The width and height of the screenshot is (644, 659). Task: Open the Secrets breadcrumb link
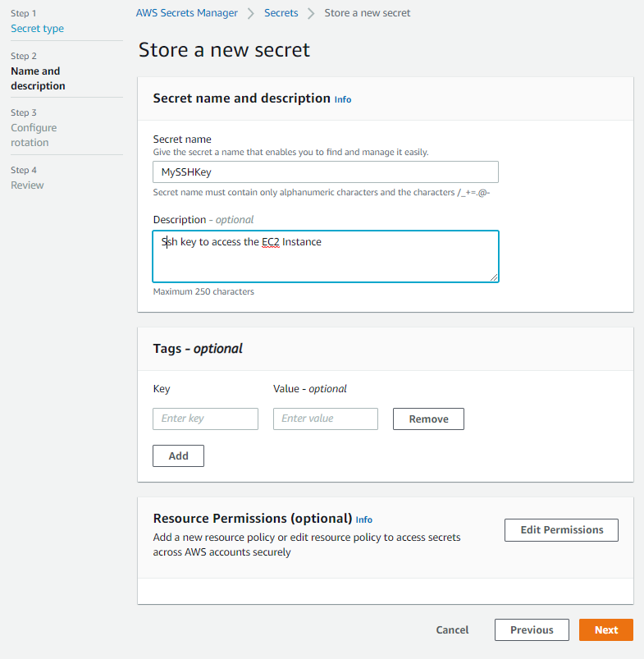[281, 12]
